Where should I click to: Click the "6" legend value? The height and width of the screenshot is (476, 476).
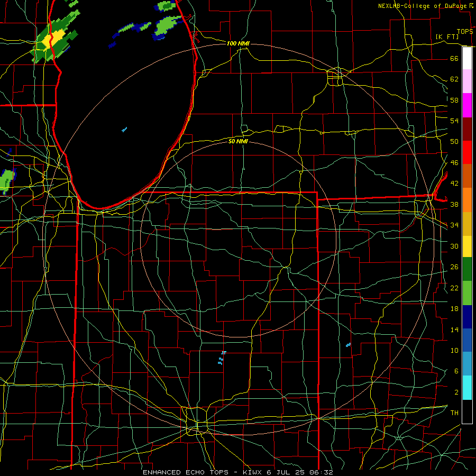(x=456, y=371)
